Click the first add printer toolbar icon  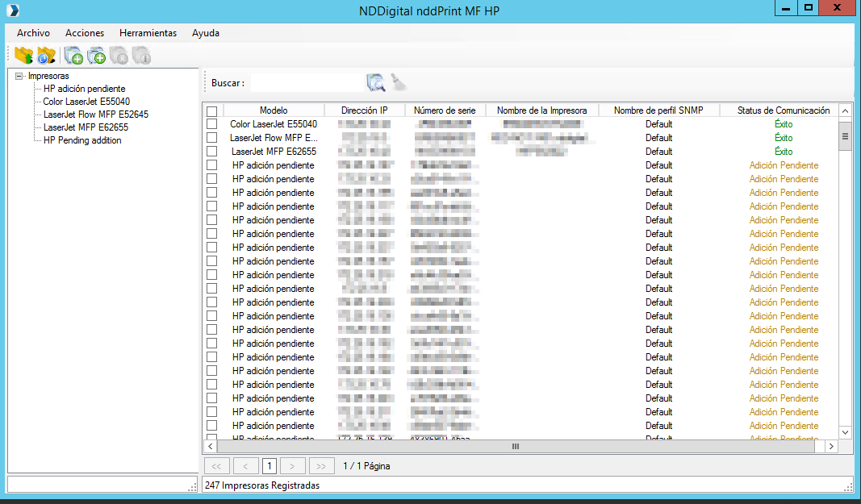(73, 56)
